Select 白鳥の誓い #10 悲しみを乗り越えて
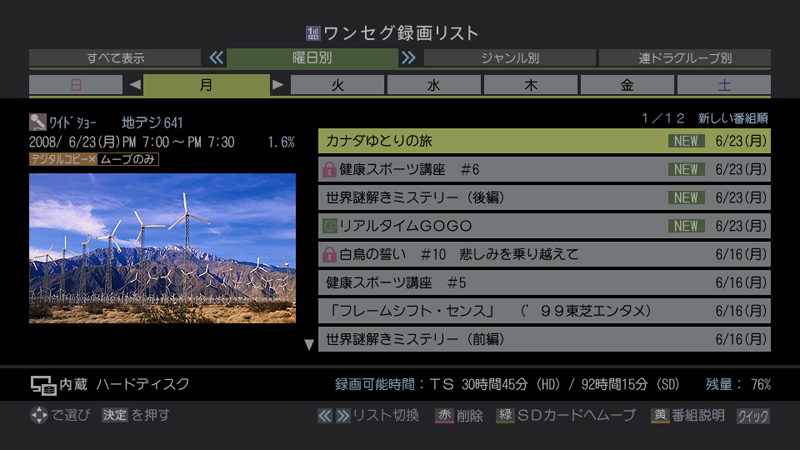This screenshot has height=450, width=800. point(544,254)
